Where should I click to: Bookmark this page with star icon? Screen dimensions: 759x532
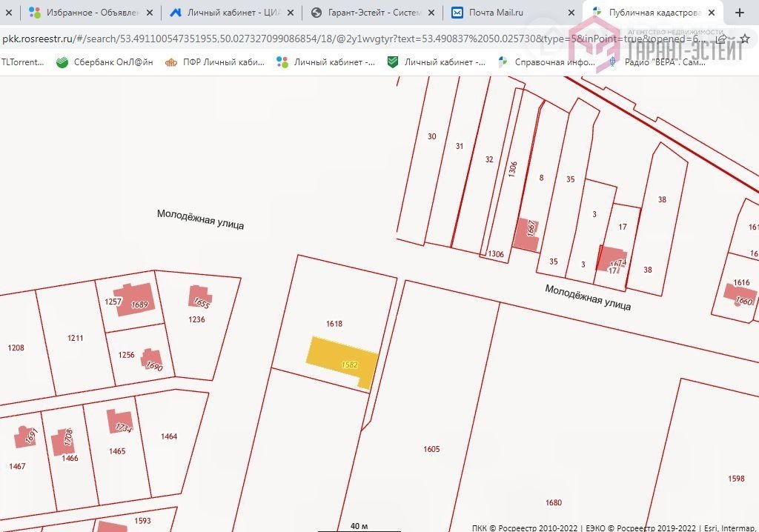pos(744,38)
